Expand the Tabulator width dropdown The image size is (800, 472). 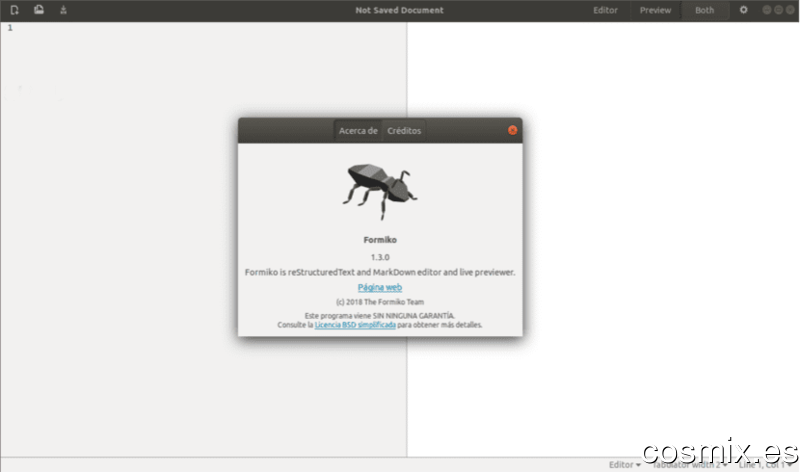click(690, 465)
